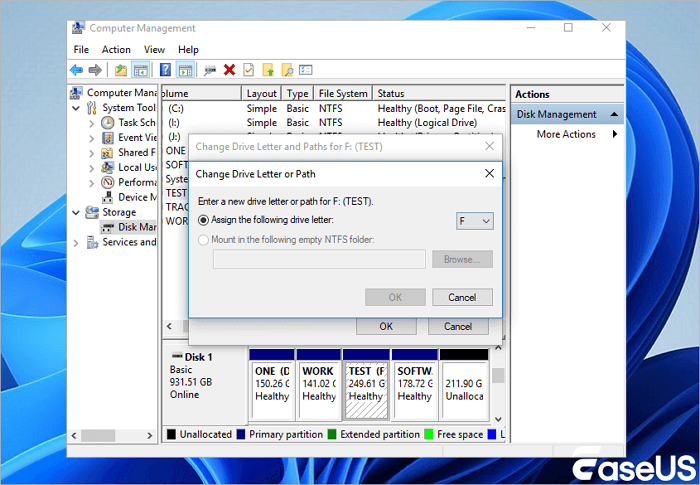The image size is (700, 485).
Task: Select the Device Manager icon in tree
Action: [x=107, y=197]
